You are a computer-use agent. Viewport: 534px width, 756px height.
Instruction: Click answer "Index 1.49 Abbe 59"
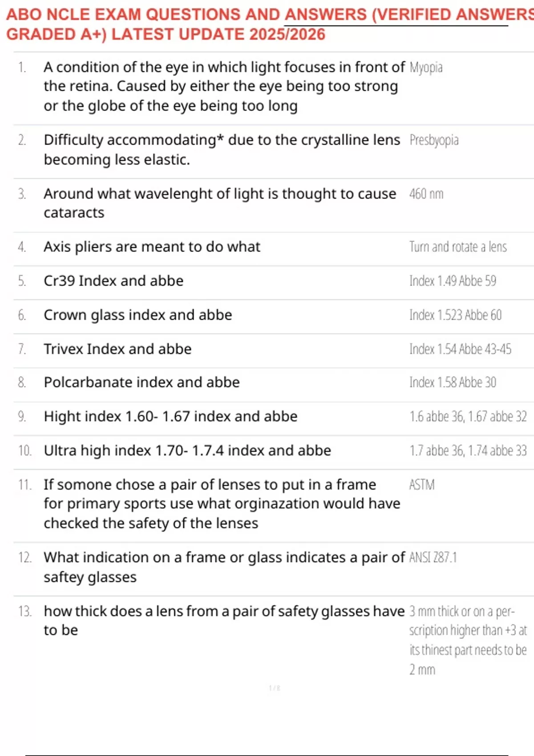[x=453, y=281]
